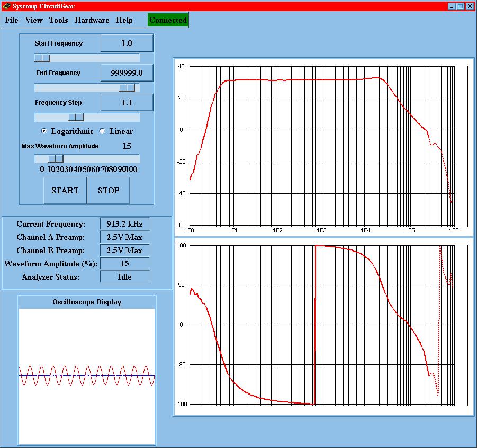The image size is (477, 448).
Task: Click the Frequency Step slider handle
Action: tap(76, 117)
